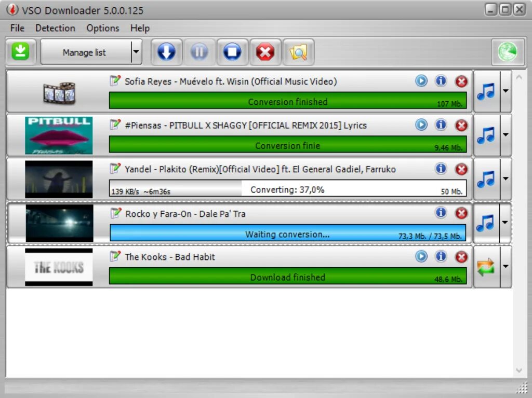Click the Conversion finie status bar

pos(288,145)
